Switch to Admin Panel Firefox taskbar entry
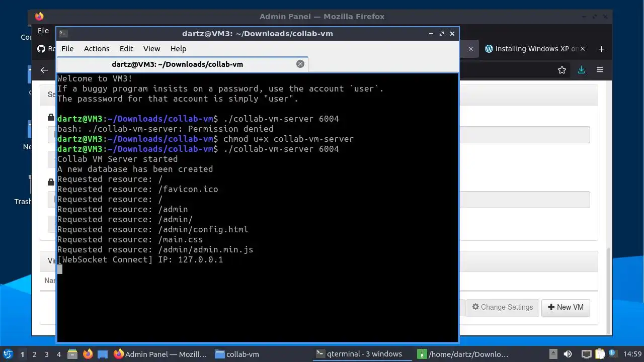Screen dimensions: 644x362 [x=160, y=354]
